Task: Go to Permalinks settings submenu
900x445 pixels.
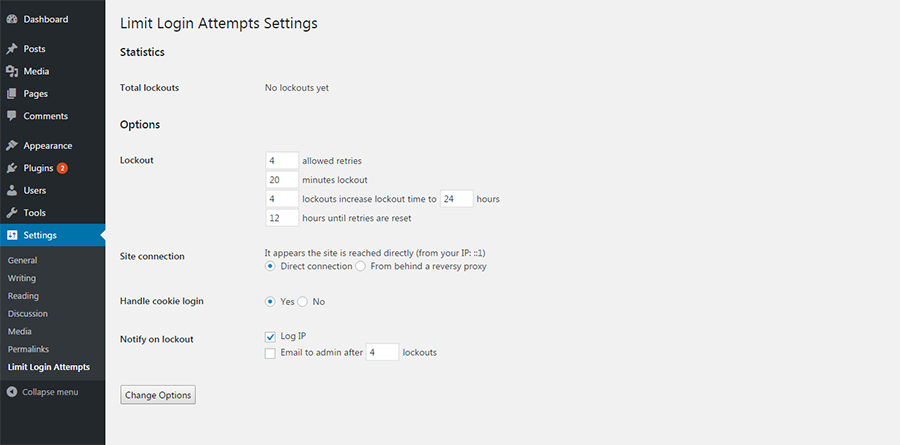Action: click(28, 350)
